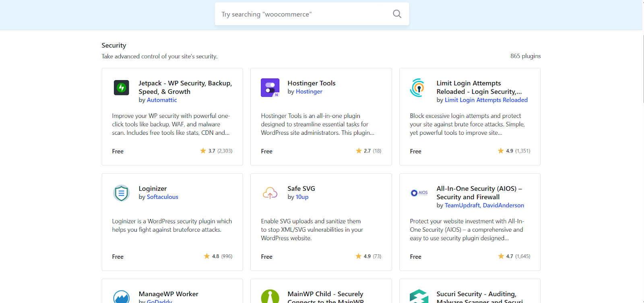Click the Free label on Jetpack card
Screen dimensions: 644x303
click(118, 151)
